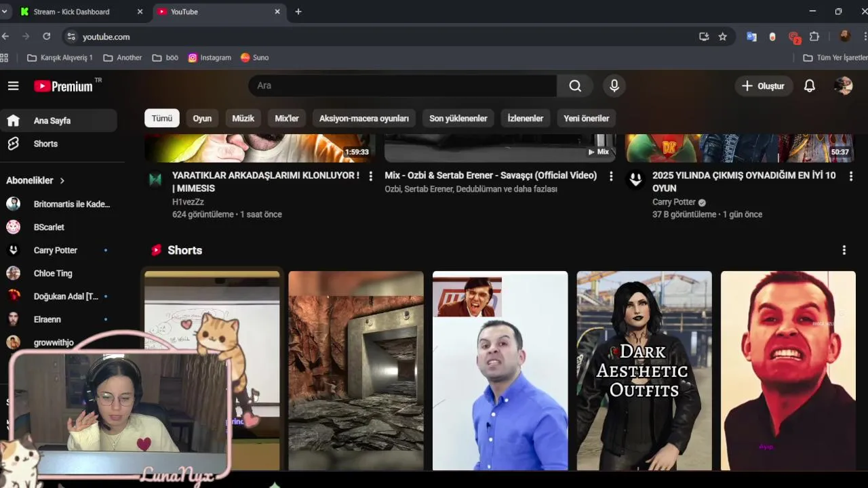Image resolution: width=868 pixels, height=488 pixels.
Task: Play the 50:37 video thumbnail
Action: (741, 148)
